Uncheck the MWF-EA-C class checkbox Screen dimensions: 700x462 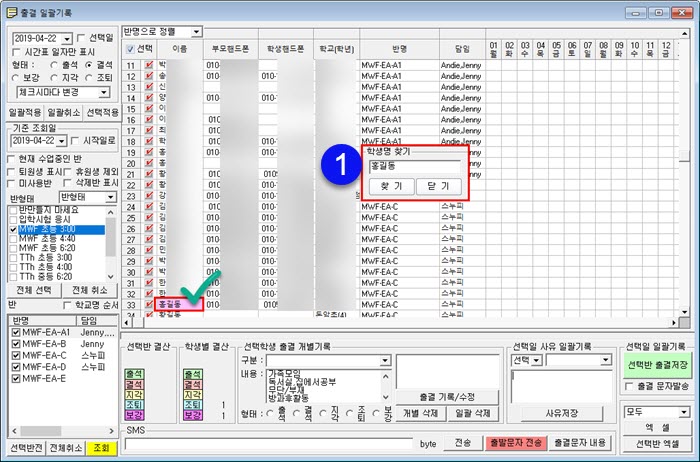[16, 356]
